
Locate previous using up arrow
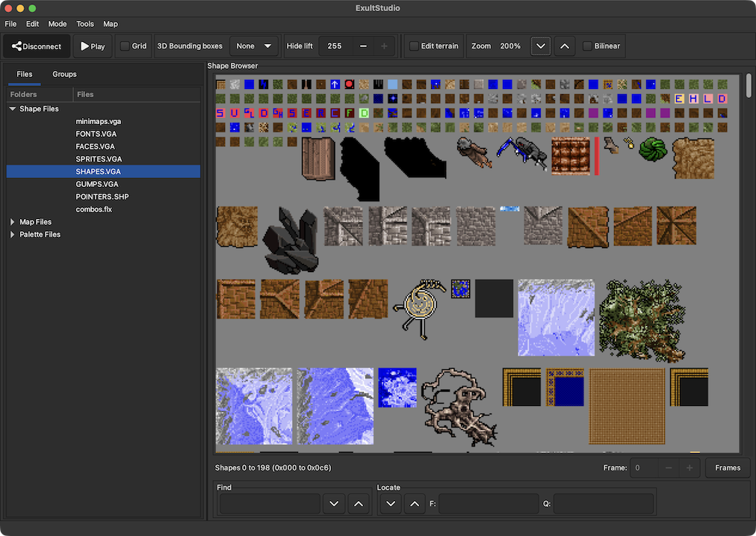pos(414,504)
